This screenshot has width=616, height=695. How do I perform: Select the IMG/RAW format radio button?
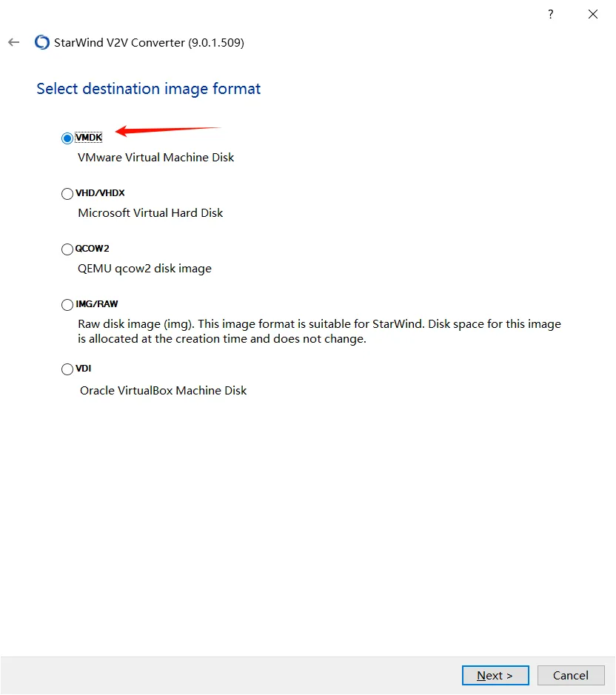point(67,304)
